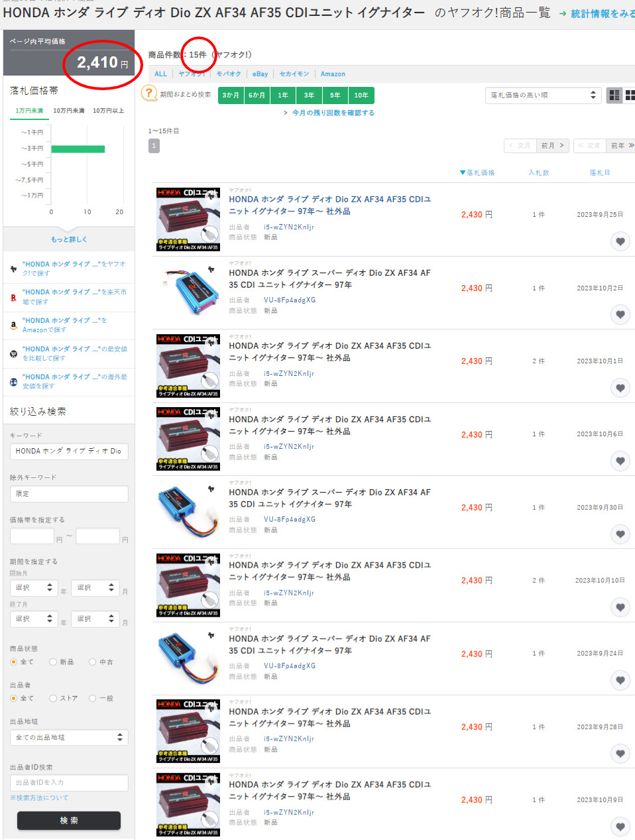Click the 検索 search button
Viewport: 635px width, 840px height.
click(69, 820)
